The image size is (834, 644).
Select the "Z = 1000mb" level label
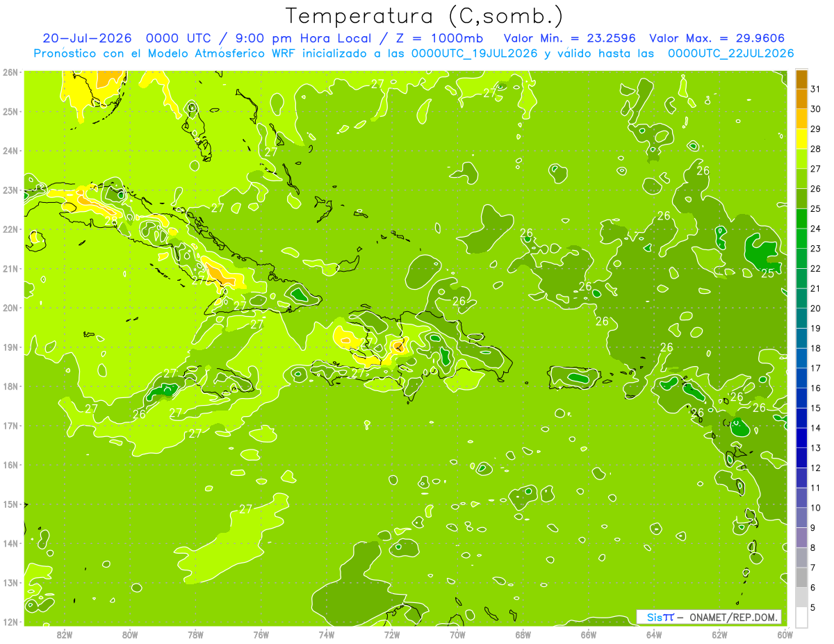441,38
